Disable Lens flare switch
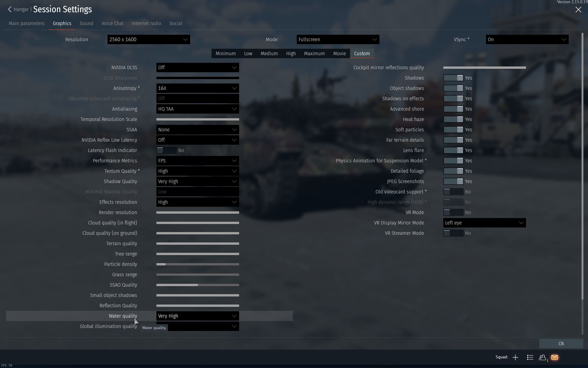This screenshot has height=368, width=588. pyautogui.click(x=453, y=150)
